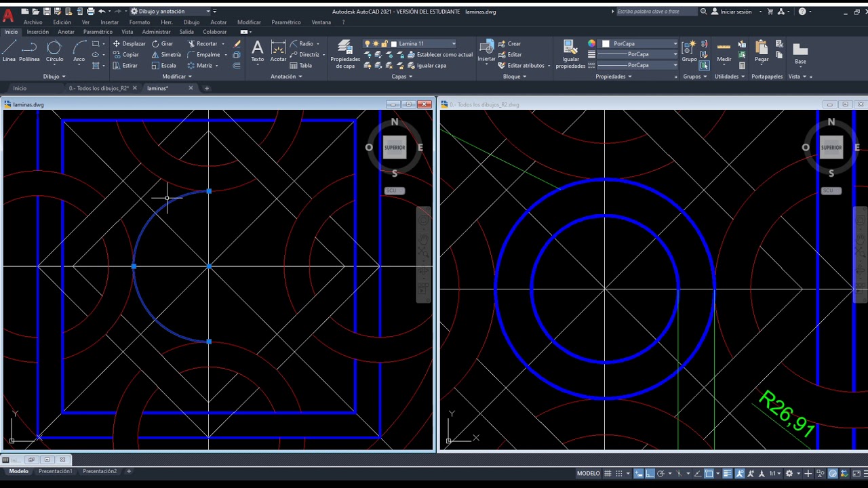Click the Undo arrow in quick access toolbar

(102, 12)
